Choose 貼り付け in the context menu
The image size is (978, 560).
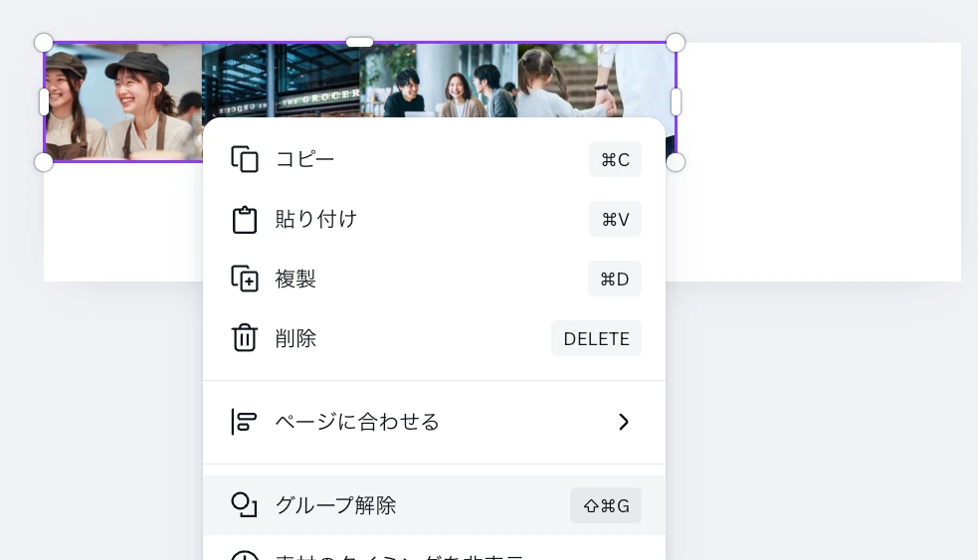coord(434,219)
